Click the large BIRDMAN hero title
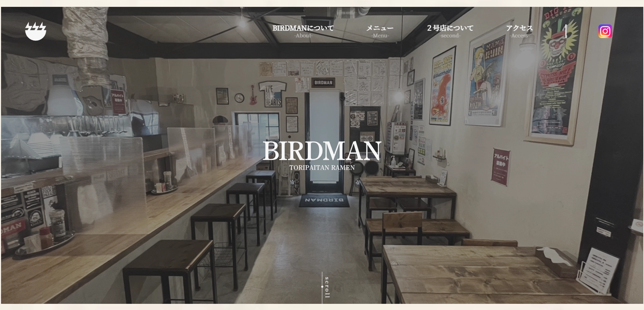644x310 pixels. 322,151
